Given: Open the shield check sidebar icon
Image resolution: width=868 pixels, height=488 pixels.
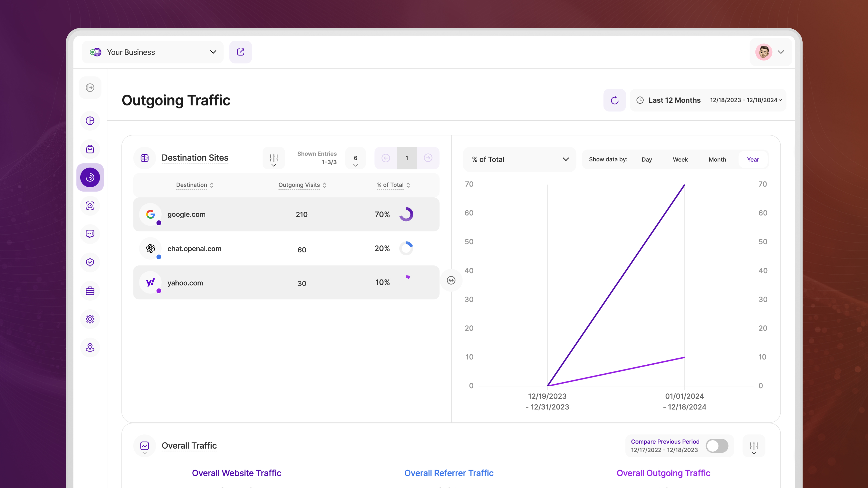Looking at the screenshot, I should 90,262.
